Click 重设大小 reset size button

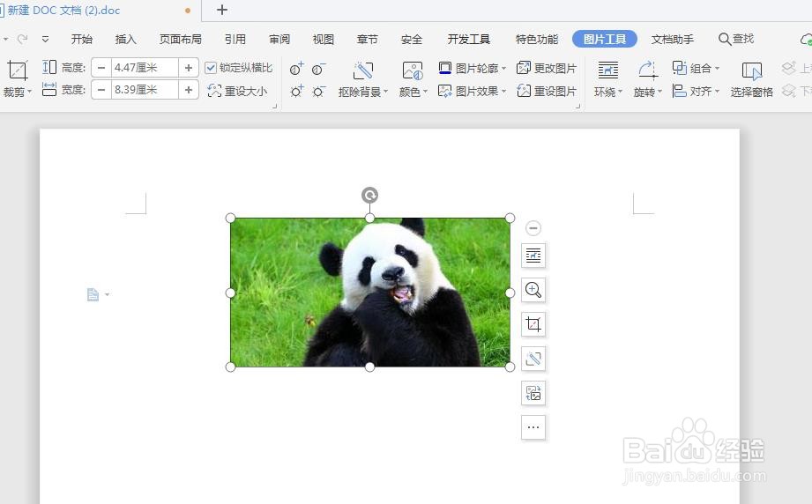(x=238, y=91)
